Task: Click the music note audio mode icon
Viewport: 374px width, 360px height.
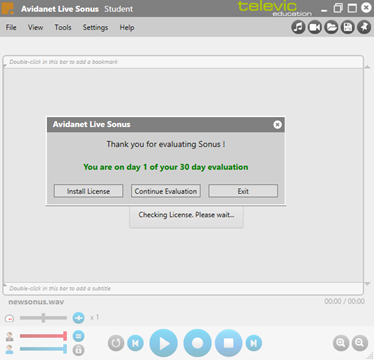Action: pos(298,27)
